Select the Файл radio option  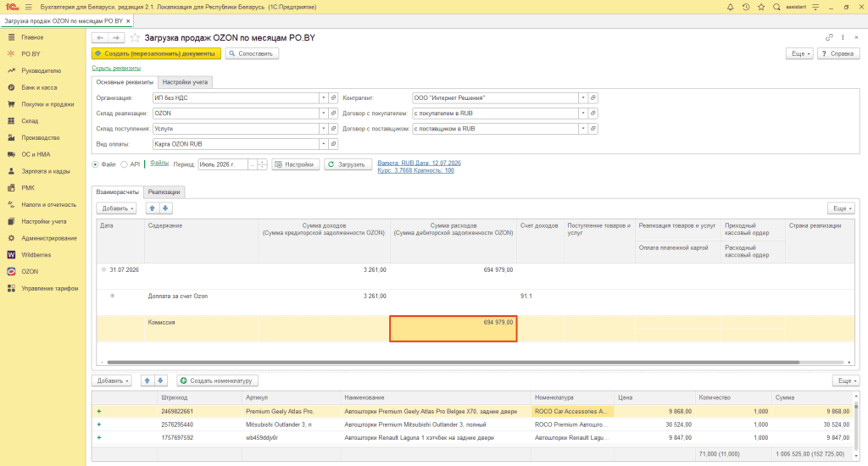click(95, 164)
